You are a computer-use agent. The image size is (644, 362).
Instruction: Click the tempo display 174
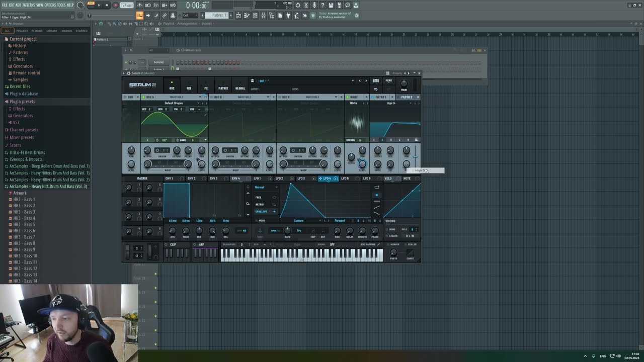click(126, 5)
